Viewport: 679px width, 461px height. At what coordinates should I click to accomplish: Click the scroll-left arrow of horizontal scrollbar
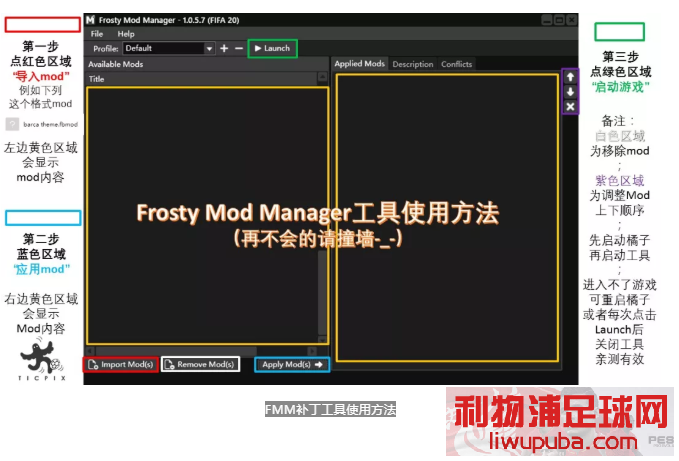(90, 350)
